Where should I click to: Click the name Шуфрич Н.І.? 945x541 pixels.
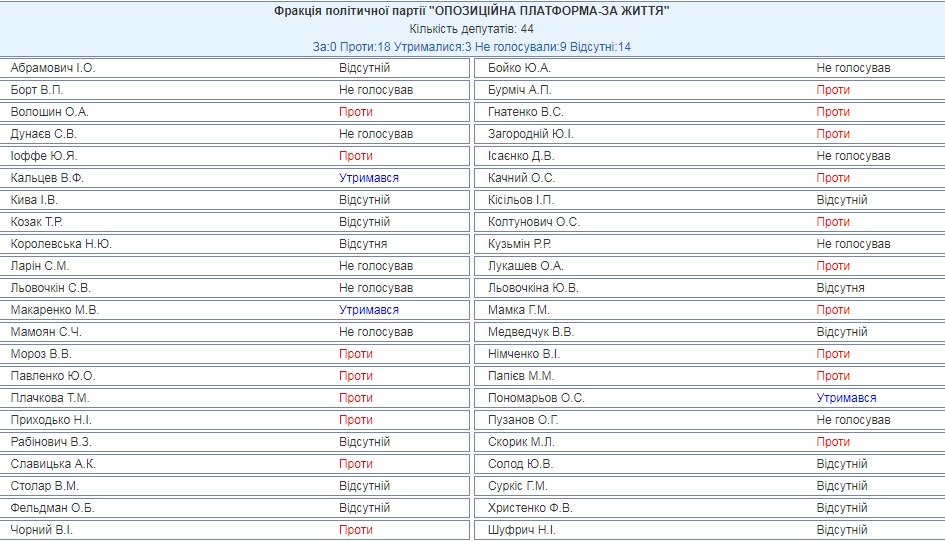coord(522,530)
